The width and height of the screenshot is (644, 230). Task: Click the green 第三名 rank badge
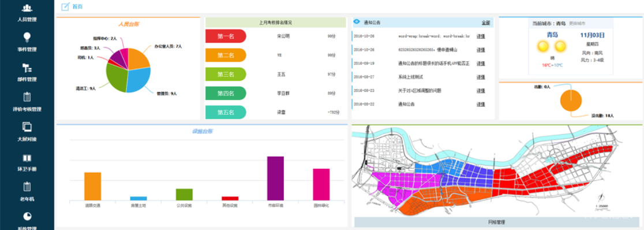tap(226, 75)
